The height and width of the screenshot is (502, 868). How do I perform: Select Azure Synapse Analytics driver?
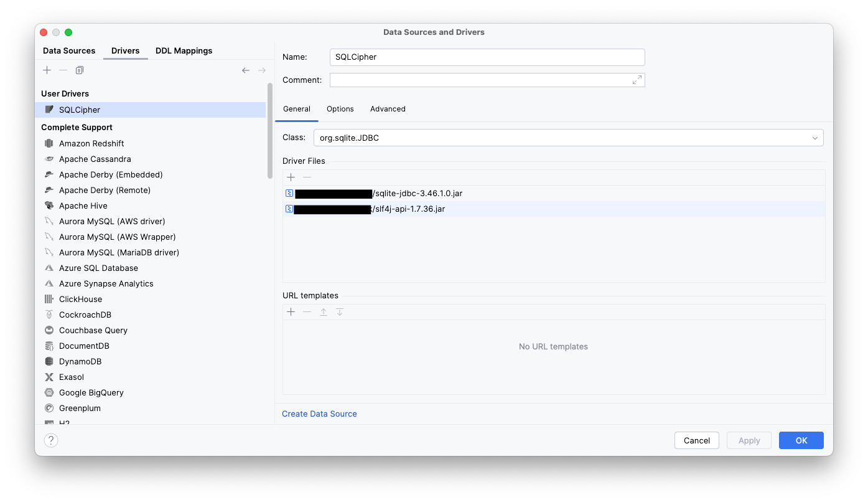tap(151, 283)
